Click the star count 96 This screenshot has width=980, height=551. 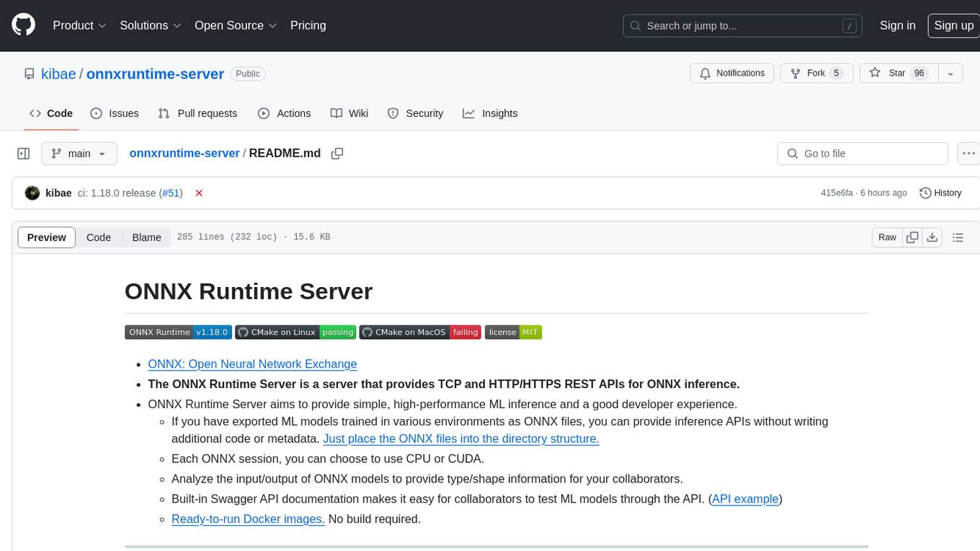[919, 73]
